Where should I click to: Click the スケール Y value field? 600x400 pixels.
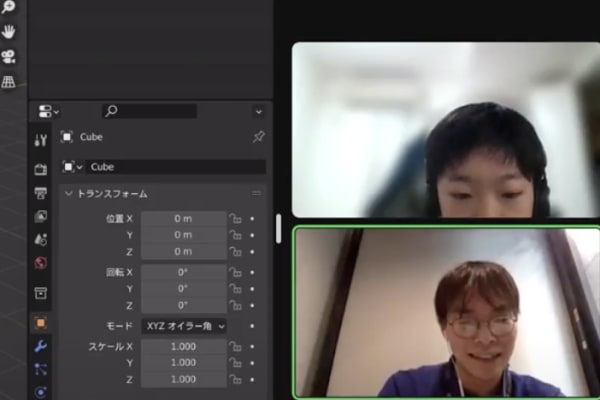coord(184,363)
